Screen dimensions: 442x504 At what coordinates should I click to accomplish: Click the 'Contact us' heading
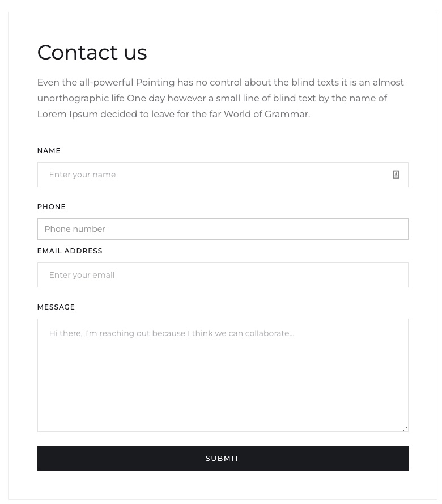click(x=92, y=52)
